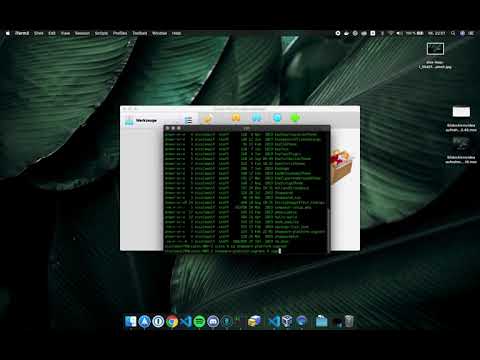Open Spotlight search in menu bar
Image resolution: width=480 pixels, height=360 pixels.
coord(453,33)
